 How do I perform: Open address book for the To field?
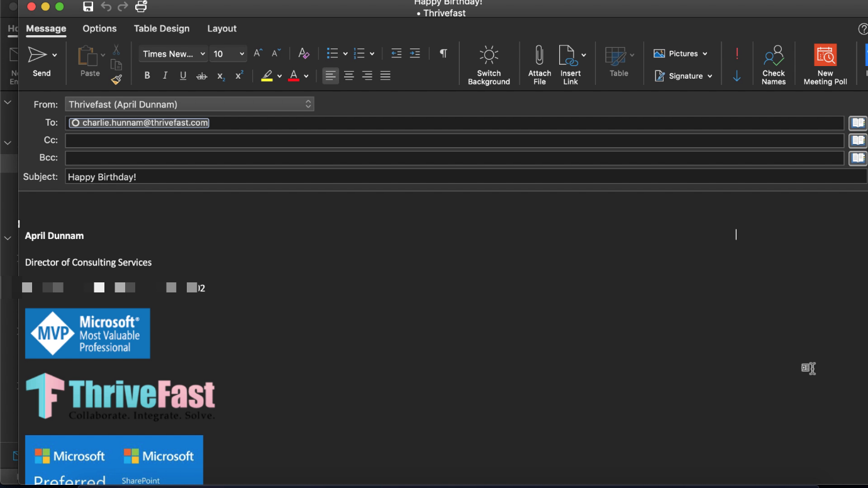[858, 123]
